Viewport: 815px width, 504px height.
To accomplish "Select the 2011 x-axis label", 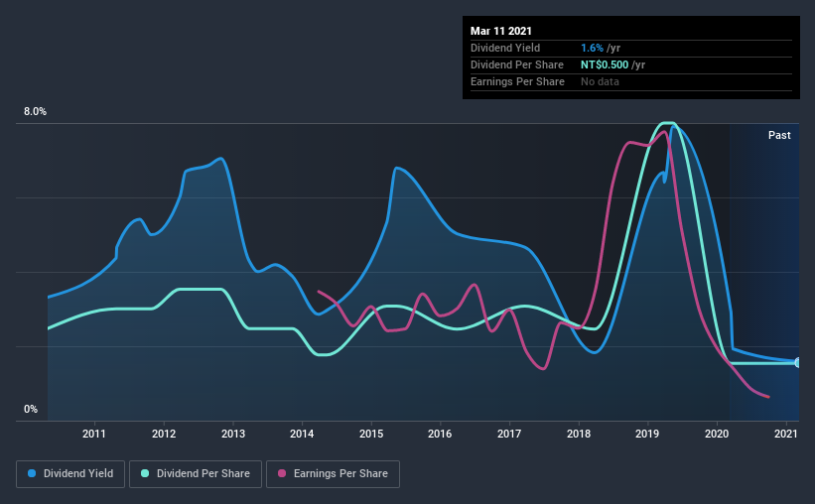I will pyautogui.click(x=94, y=434).
